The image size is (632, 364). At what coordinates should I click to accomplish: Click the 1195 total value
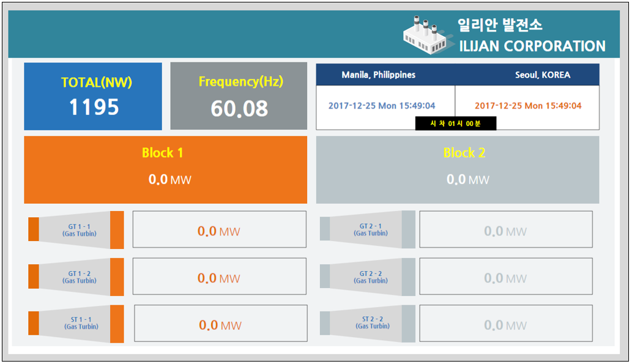point(94,107)
